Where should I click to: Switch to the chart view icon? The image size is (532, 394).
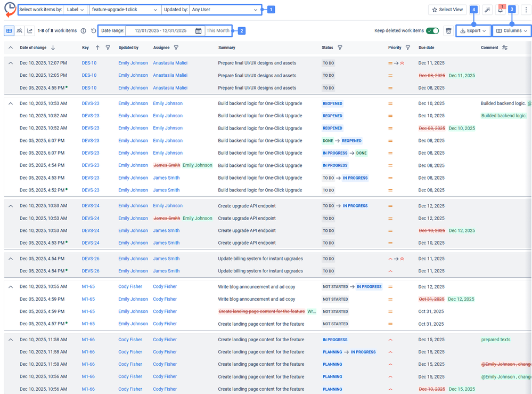coord(30,30)
